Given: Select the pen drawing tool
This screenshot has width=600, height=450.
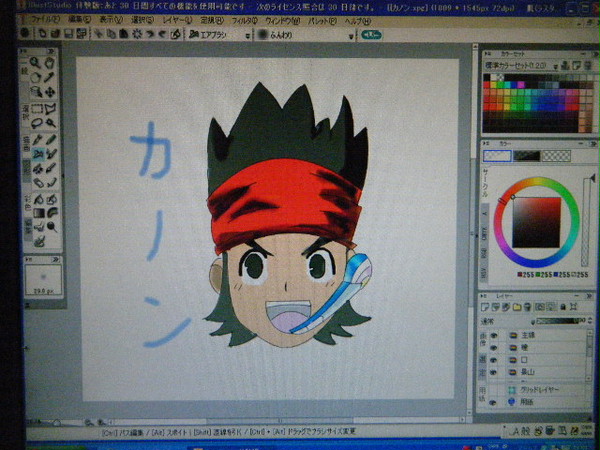Looking at the screenshot, I should 37,140.
